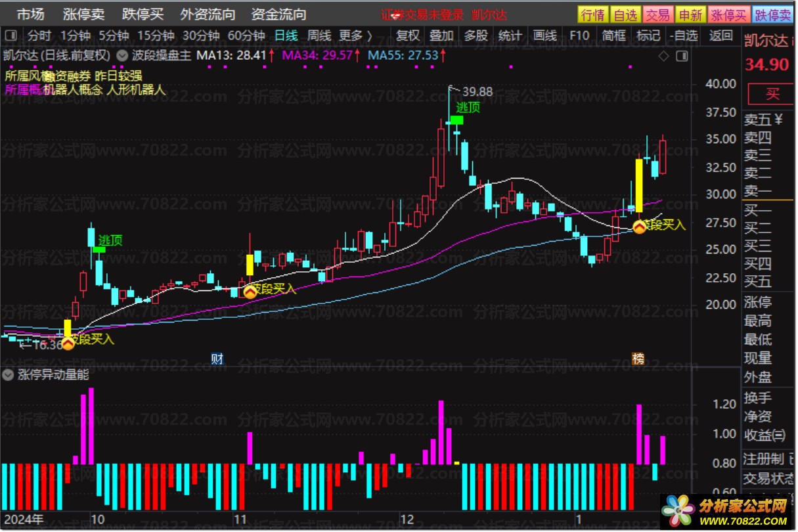
Task: Switch to 15分钟 period
Action: pos(156,35)
